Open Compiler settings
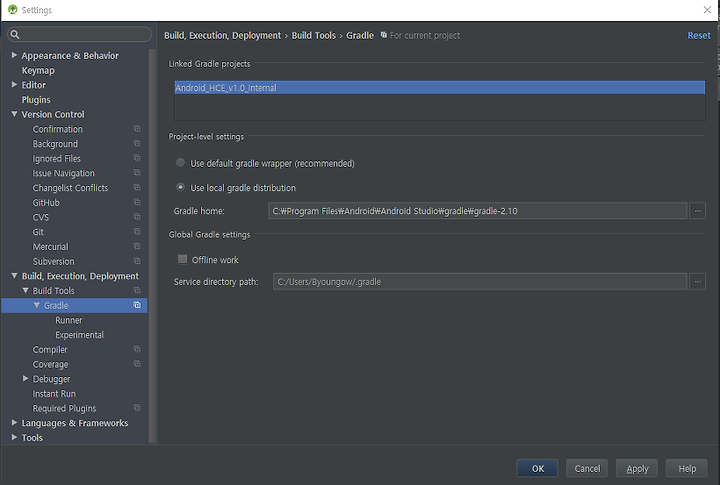The height and width of the screenshot is (485, 720). [50, 350]
